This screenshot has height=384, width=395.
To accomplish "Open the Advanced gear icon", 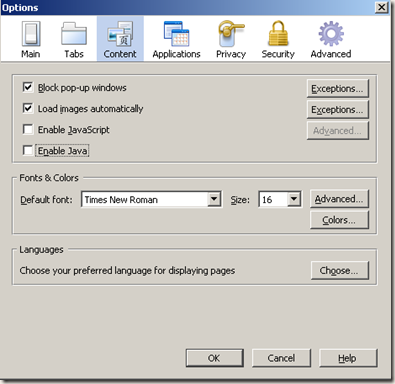I will (331, 34).
